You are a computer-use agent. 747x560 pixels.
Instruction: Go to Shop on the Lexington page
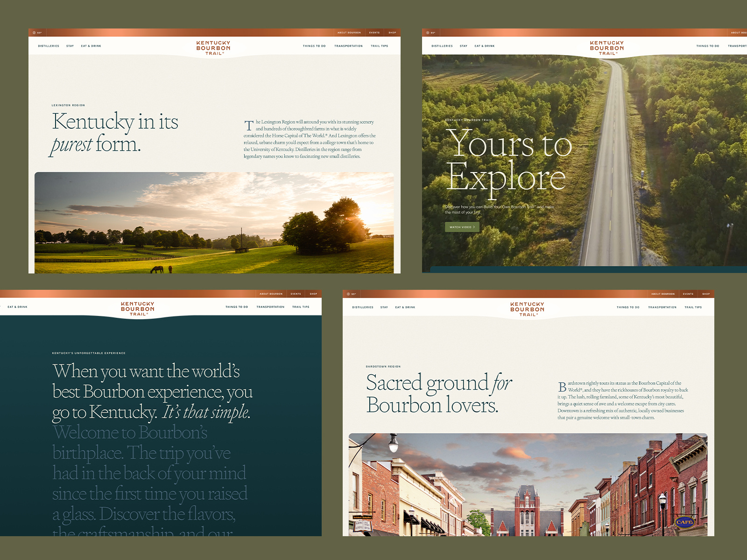[393, 33]
